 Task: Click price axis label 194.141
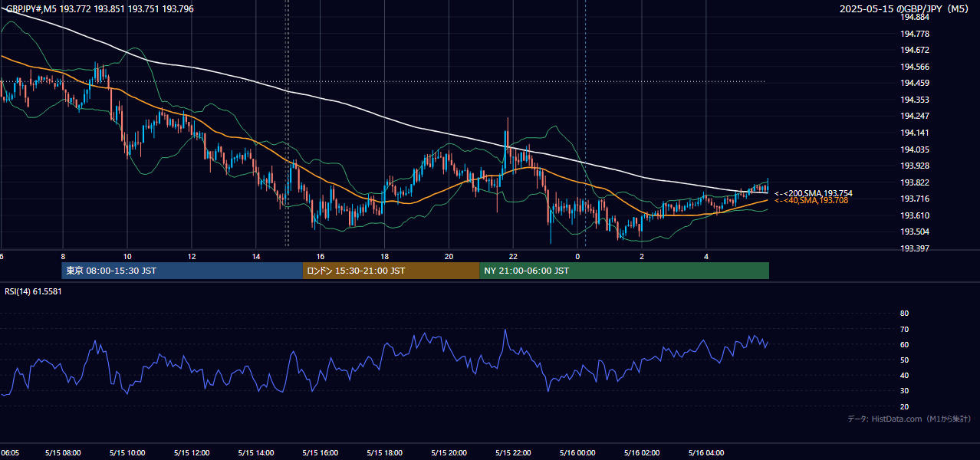915,133
